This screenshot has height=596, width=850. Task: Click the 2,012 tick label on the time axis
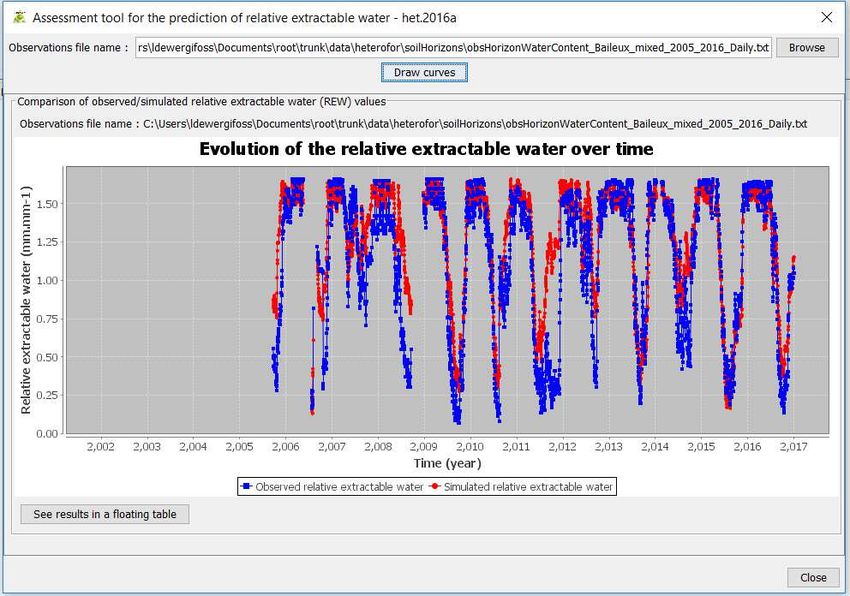click(x=562, y=446)
